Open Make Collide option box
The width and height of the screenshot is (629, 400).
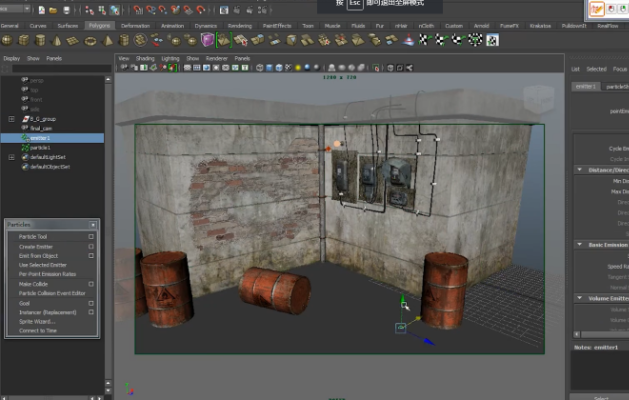(x=91, y=284)
